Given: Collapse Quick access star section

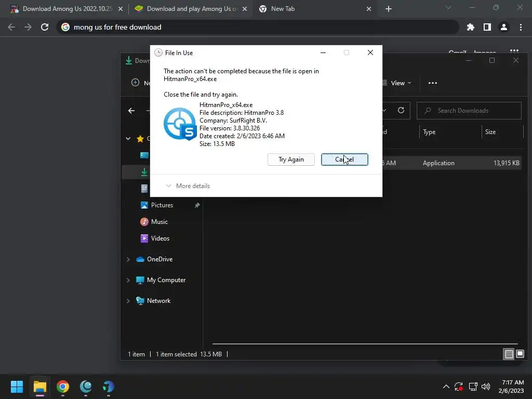Looking at the screenshot, I should [x=128, y=138].
